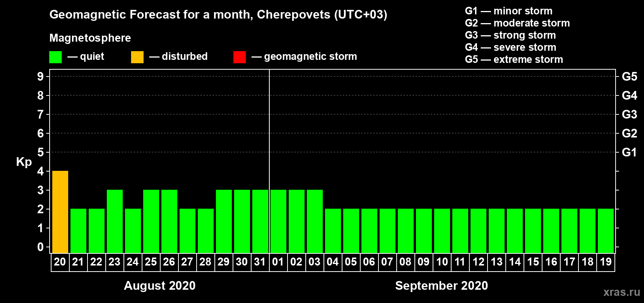Click the G5 right axis label

[630, 77]
